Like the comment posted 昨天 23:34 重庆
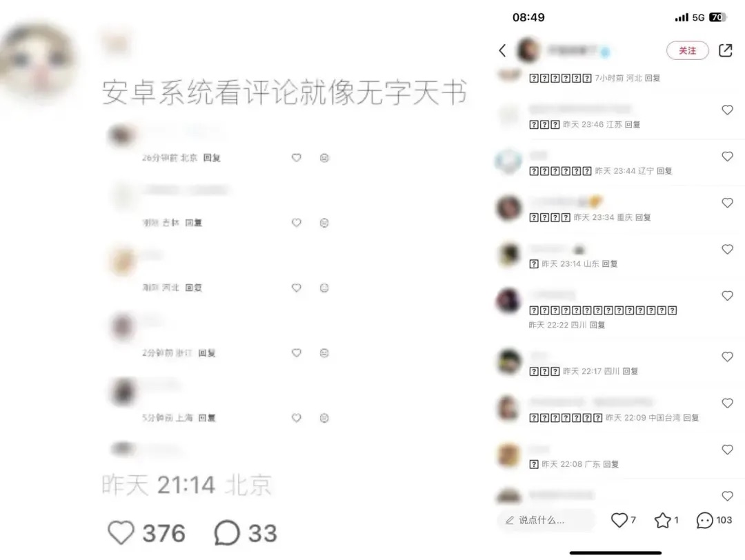Screen dimensions: 745x560 pyautogui.click(x=728, y=203)
